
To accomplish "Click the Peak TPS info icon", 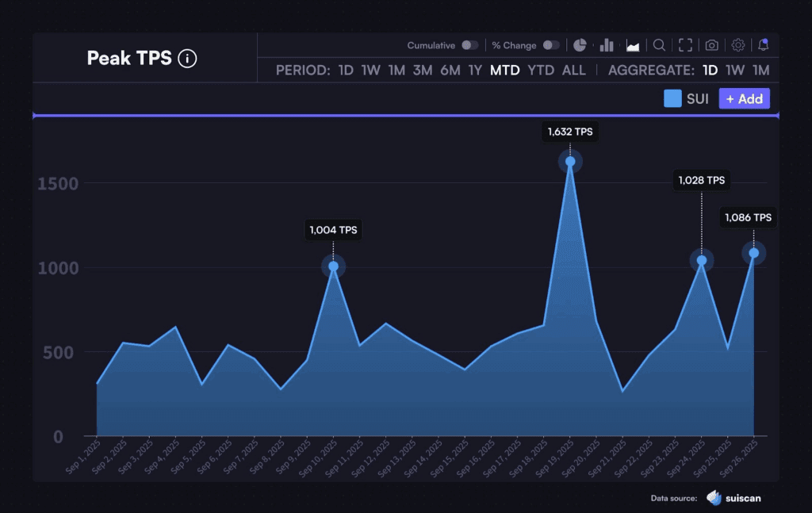I will coord(187,58).
